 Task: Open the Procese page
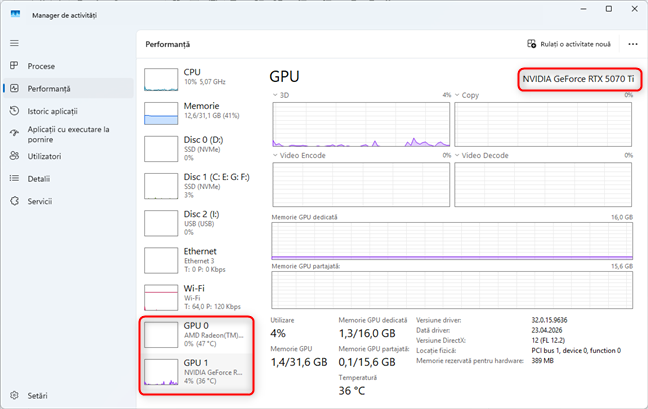point(69,66)
